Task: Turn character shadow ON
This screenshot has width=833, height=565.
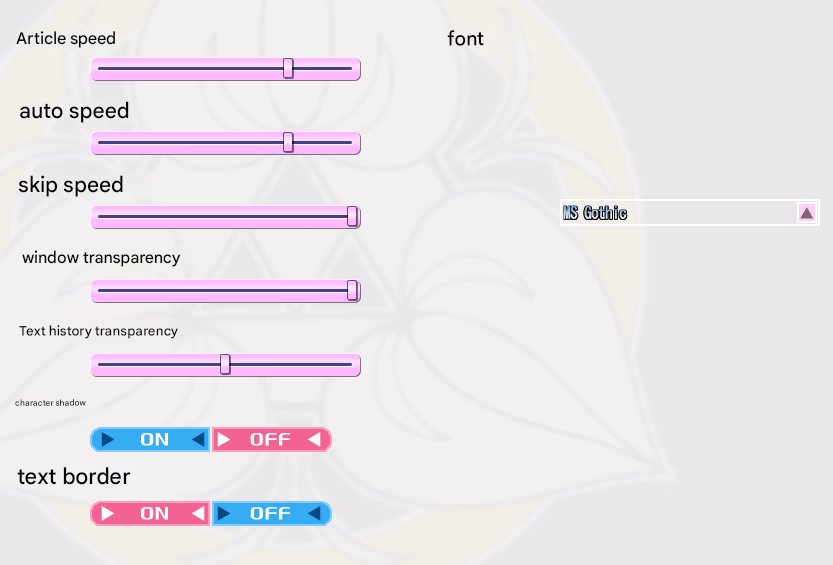Action: point(154,439)
